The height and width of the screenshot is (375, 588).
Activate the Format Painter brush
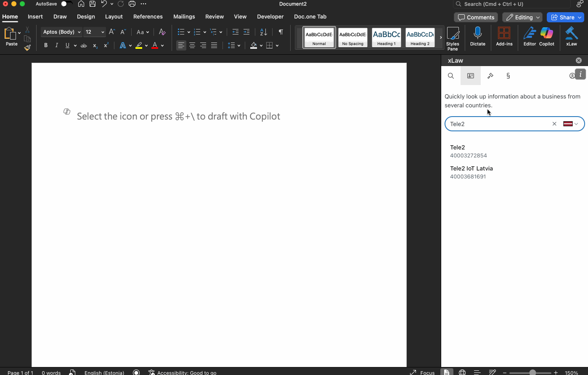[27, 48]
